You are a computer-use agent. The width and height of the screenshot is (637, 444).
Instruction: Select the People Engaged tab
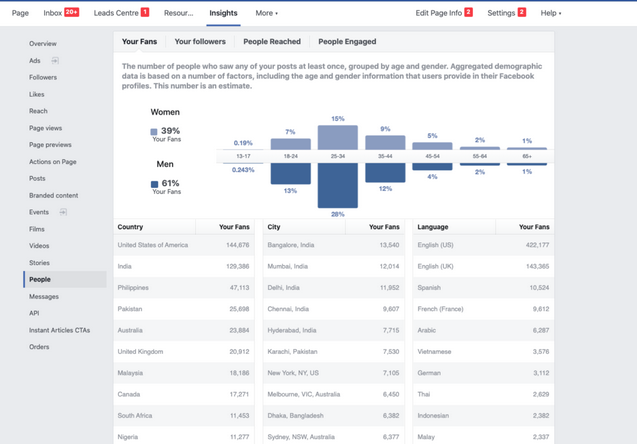347,41
